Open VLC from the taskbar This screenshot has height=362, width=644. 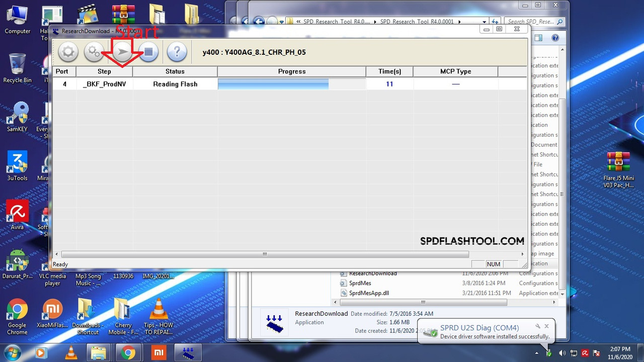click(x=70, y=353)
